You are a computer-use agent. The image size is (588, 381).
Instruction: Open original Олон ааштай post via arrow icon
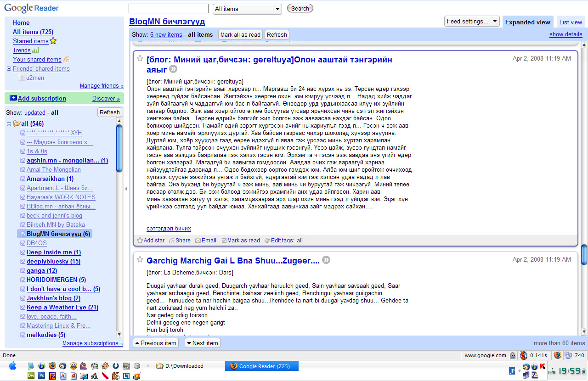[x=173, y=69]
